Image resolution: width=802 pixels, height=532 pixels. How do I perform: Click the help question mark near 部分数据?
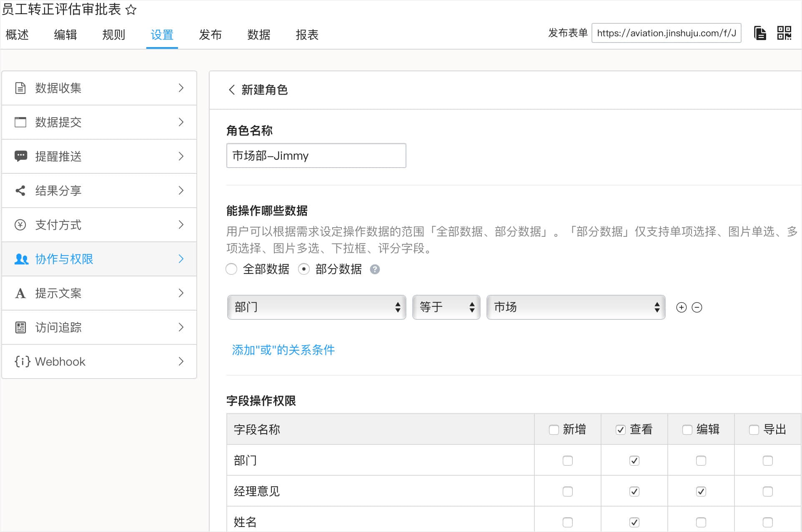375,269
